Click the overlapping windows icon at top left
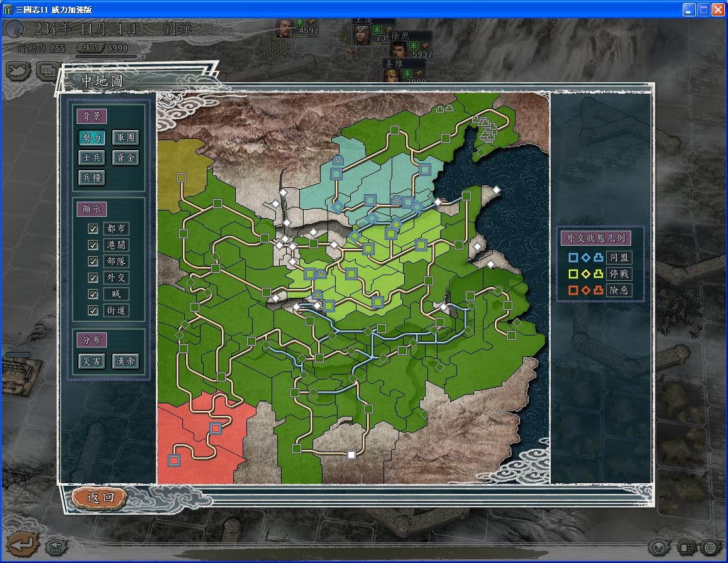The height and width of the screenshot is (563, 728). pos(48,71)
